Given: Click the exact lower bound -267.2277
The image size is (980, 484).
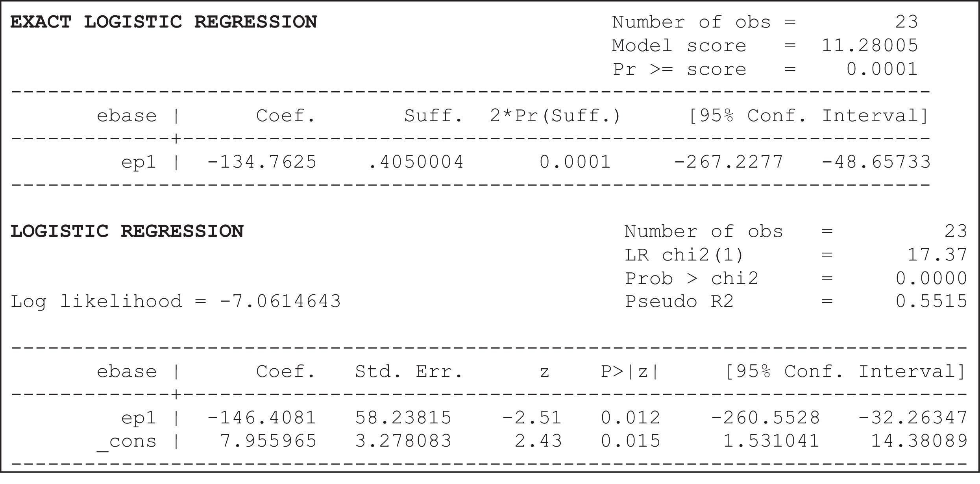Looking at the screenshot, I should point(729,162).
